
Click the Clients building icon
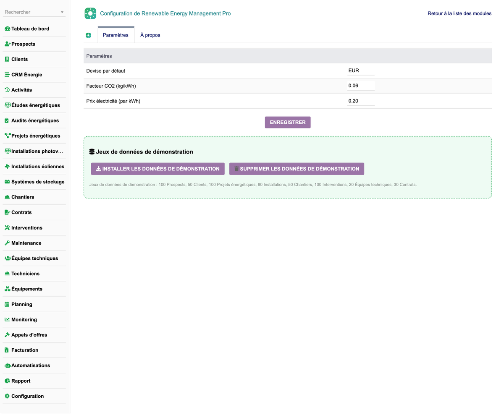tap(7, 59)
